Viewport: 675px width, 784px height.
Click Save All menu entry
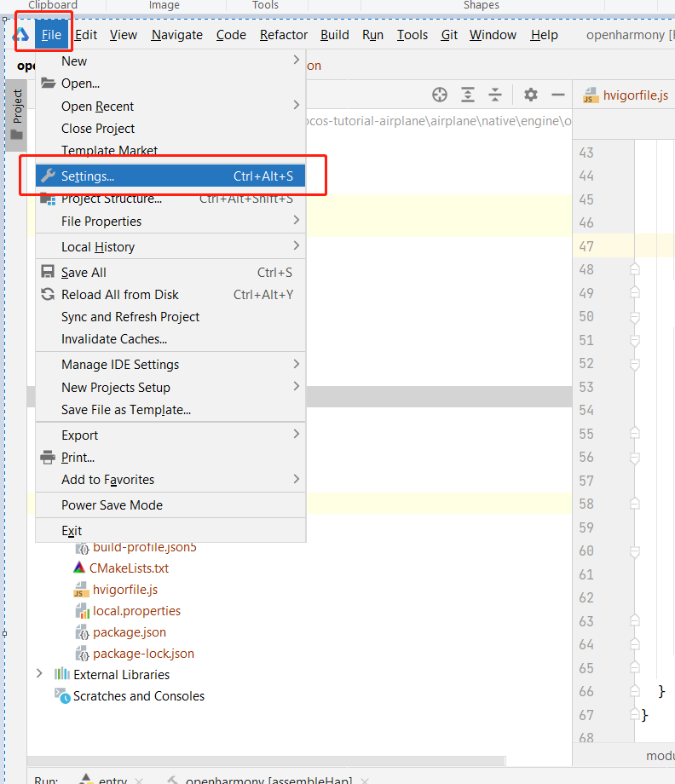(x=170, y=272)
